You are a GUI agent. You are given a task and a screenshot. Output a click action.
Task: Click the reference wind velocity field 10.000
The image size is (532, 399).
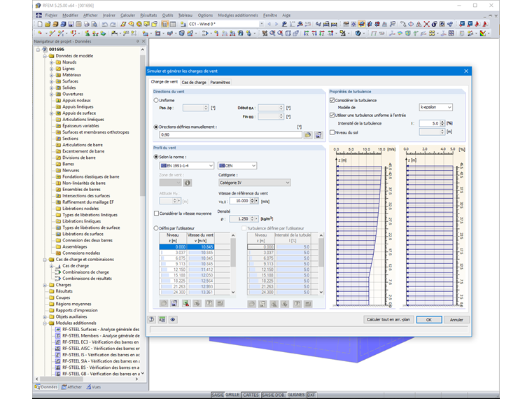[x=239, y=201]
